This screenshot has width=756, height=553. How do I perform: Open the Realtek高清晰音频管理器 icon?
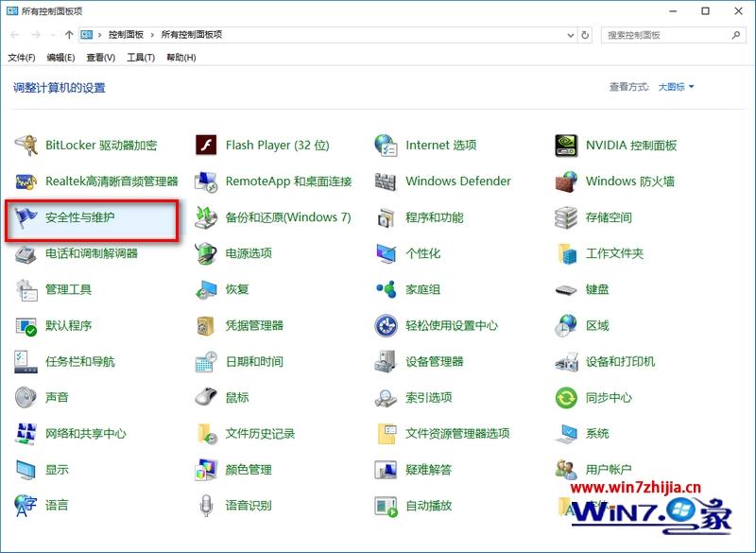tap(26, 181)
